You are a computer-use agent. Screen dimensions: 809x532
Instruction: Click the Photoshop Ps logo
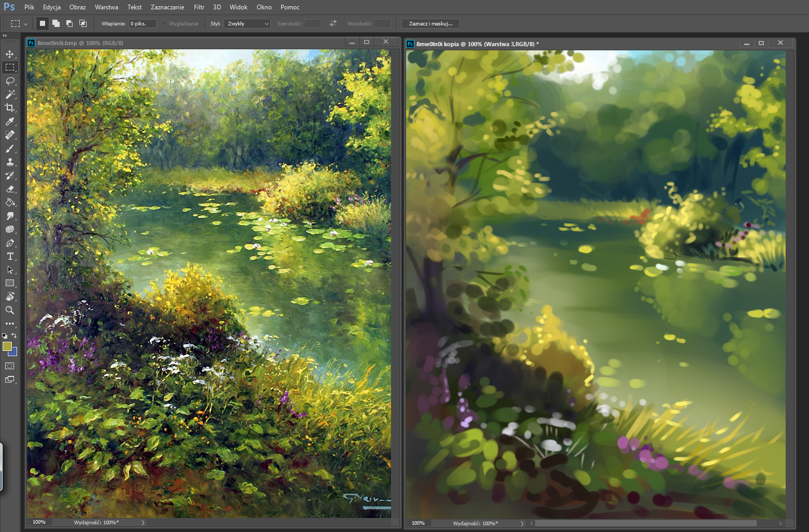tap(9, 7)
